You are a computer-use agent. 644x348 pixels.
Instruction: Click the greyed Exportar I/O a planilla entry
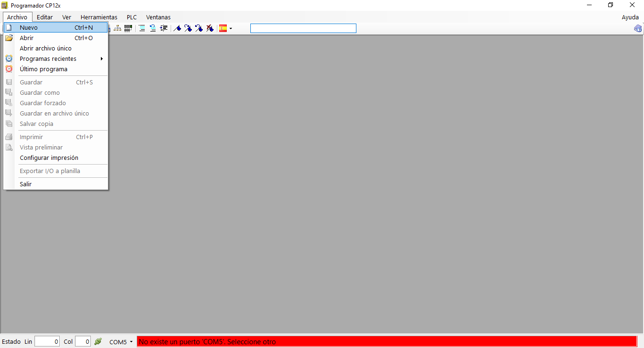pos(56,171)
